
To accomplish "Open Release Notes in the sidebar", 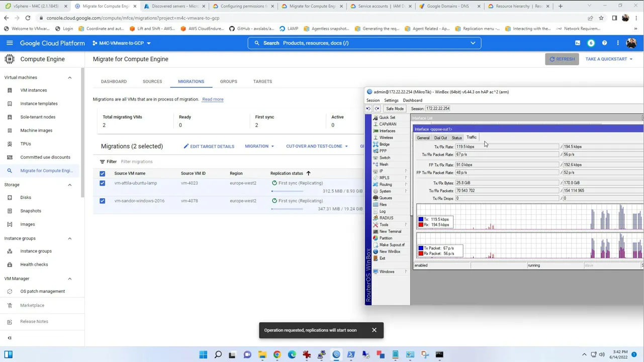I will [x=34, y=321].
